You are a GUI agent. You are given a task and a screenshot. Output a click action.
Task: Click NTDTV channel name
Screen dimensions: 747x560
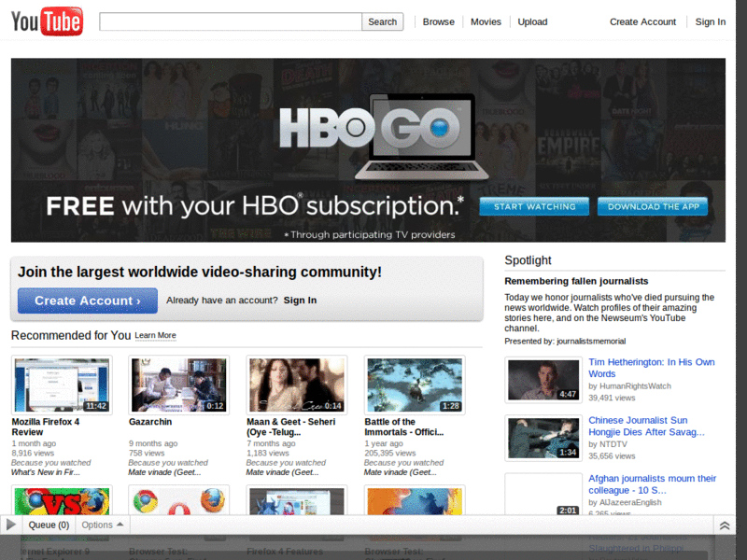click(613, 444)
